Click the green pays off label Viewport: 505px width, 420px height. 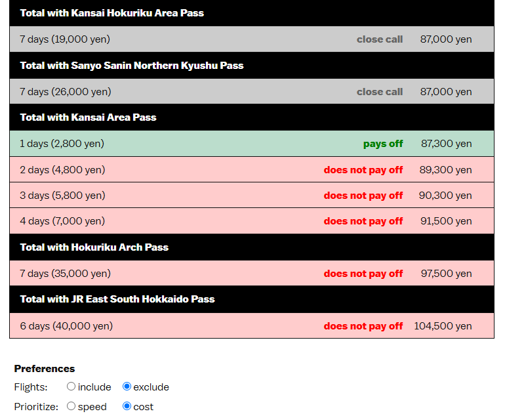383,144
